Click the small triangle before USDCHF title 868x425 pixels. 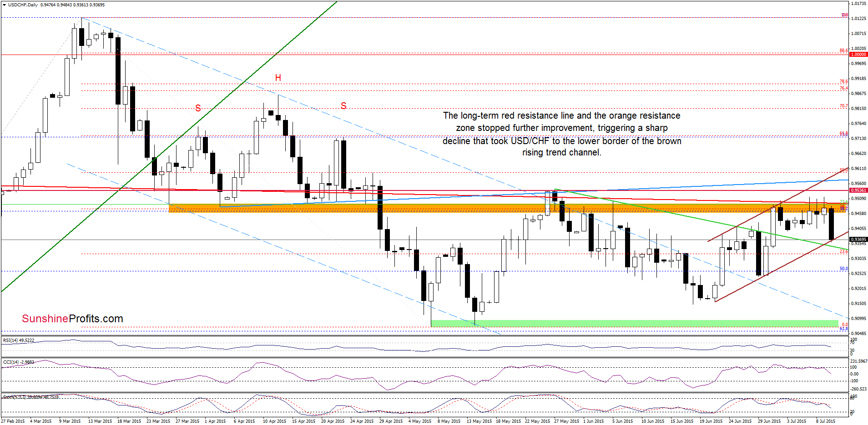5,5
